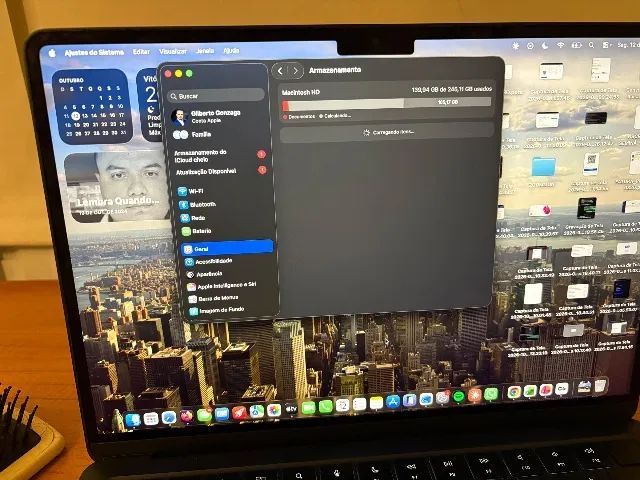Open the October calendar widget

(x=92, y=106)
